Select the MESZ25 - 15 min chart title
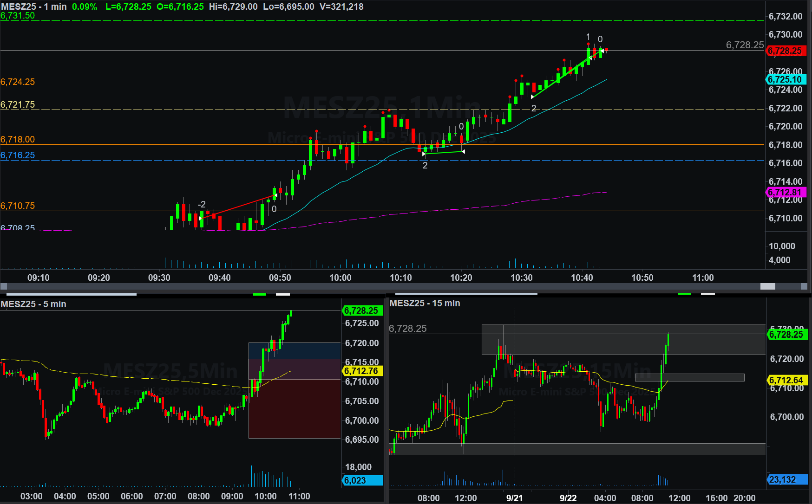The height and width of the screenshot is (504, 812). click(425, 303)
